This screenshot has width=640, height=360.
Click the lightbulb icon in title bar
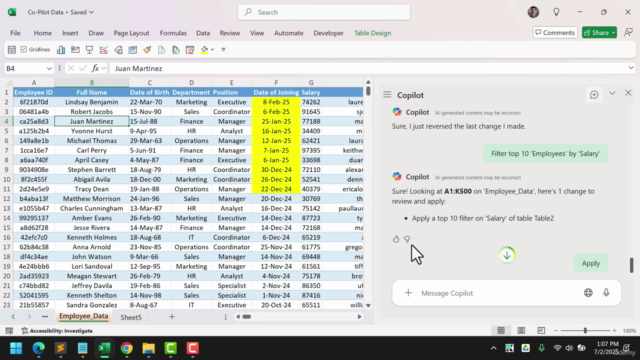tap(556, 12)
